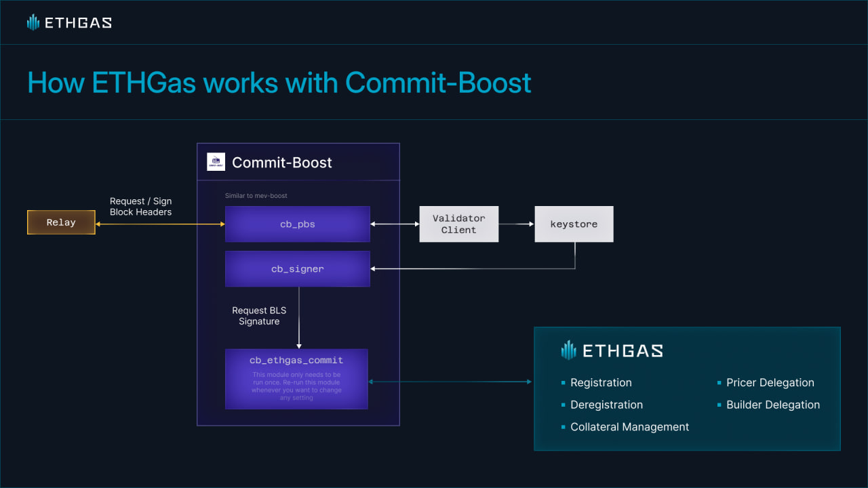Click the "Request BLS Signature" label

click(259, 316)
